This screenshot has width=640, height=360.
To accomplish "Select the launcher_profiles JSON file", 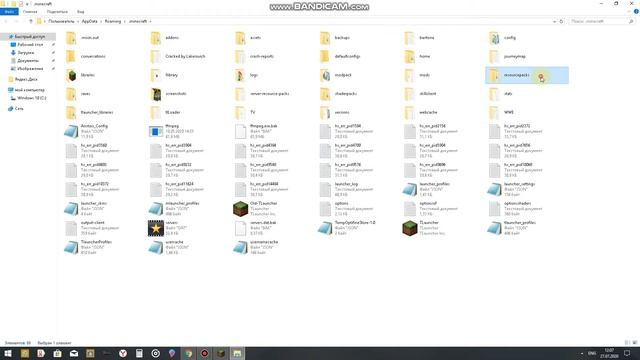I will tap(427, 189).
